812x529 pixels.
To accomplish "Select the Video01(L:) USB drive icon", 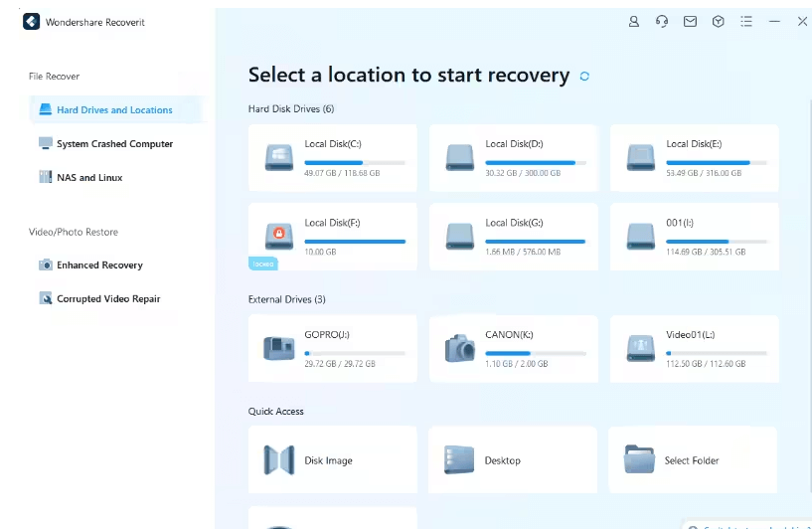I will 641,348.
